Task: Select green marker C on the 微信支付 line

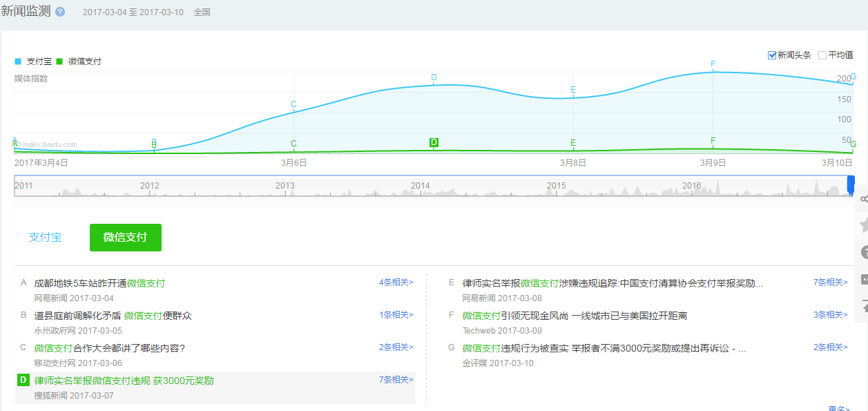Action: click(x=293, y=144)
